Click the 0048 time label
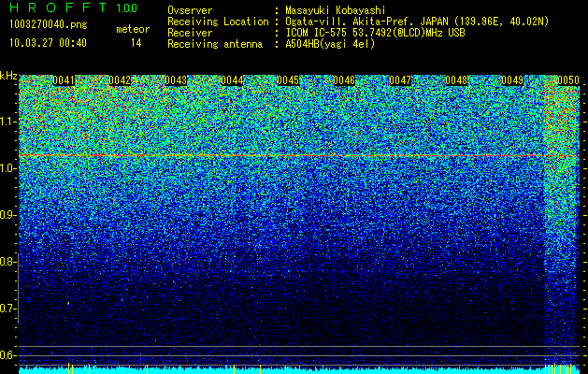This screenshot has width=588, height=374. click(456, 80)
